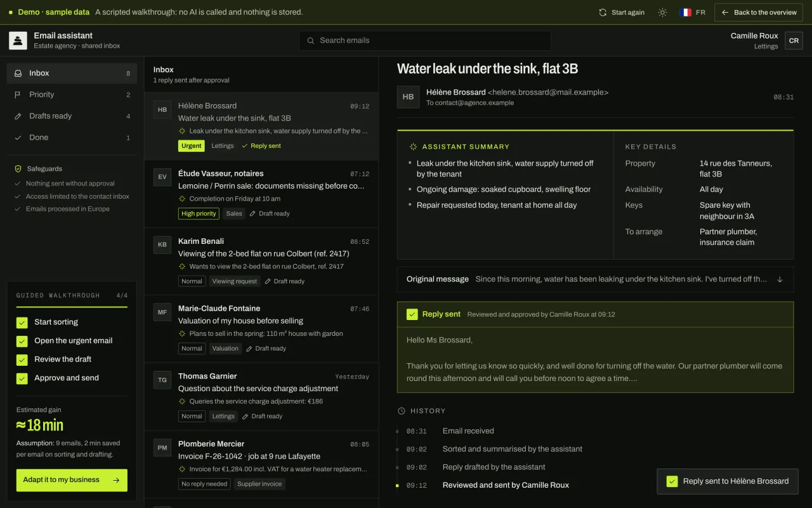Open the CR user avatar
812x508 pixels.
point(794,41)
